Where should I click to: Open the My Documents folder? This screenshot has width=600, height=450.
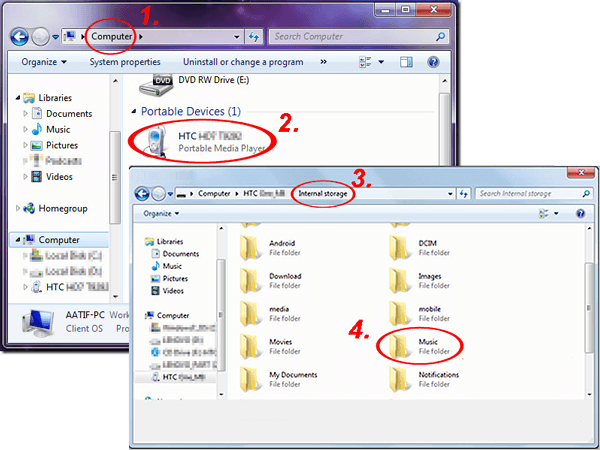tap(279, 379)
